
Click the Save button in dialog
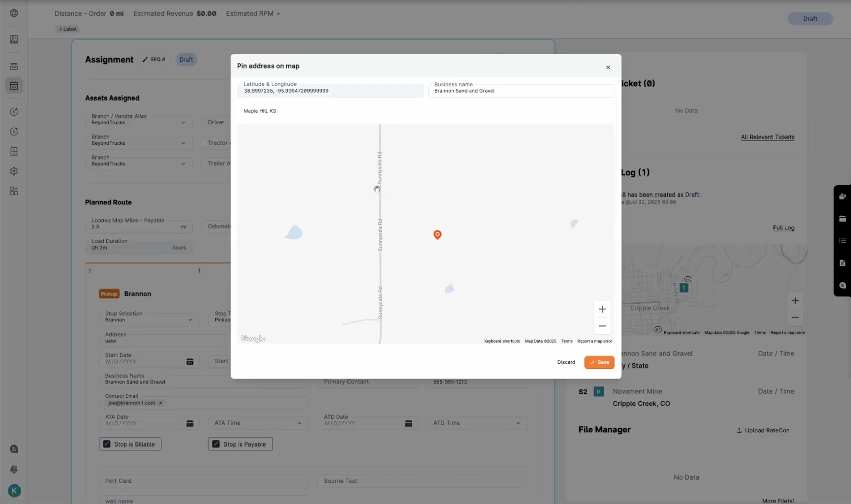click(599, 362)
